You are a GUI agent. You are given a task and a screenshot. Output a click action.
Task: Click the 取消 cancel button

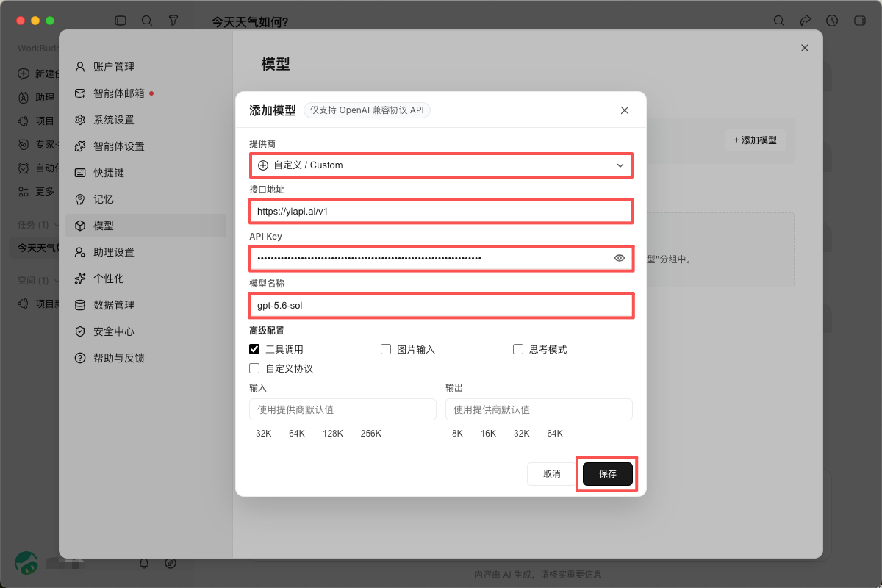click(x=552, y=474)
